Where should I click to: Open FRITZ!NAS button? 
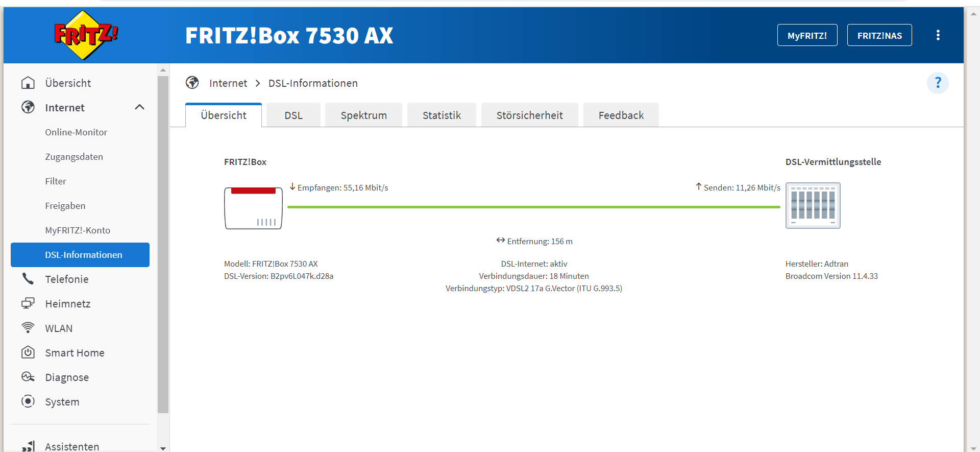coord(879,35)
